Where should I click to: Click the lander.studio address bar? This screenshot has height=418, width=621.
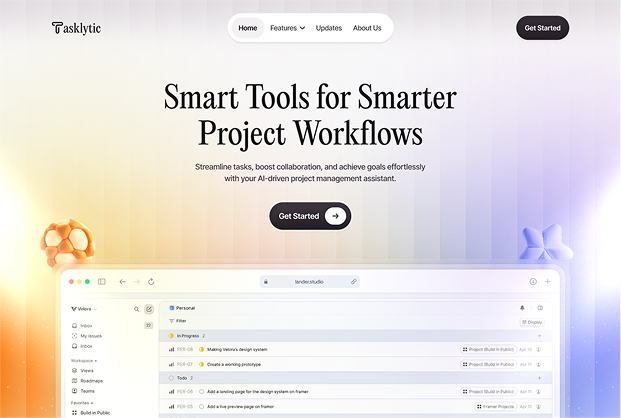point(311,282)
